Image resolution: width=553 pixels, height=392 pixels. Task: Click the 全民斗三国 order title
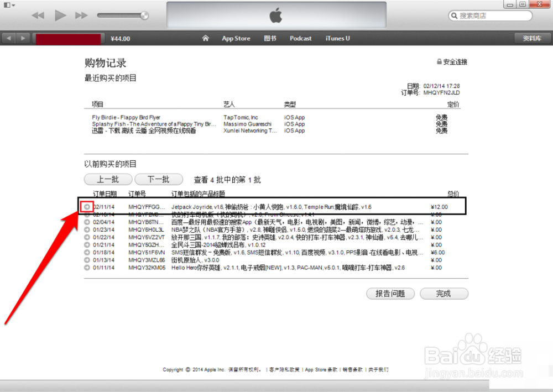pos(218,245)
